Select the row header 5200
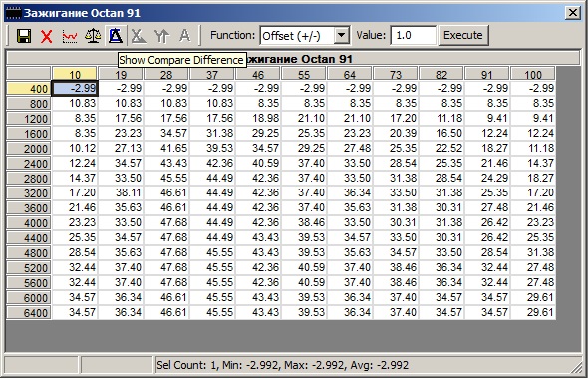Image resolution: width=588 pixels, height=379 pixels. [29, 268]
